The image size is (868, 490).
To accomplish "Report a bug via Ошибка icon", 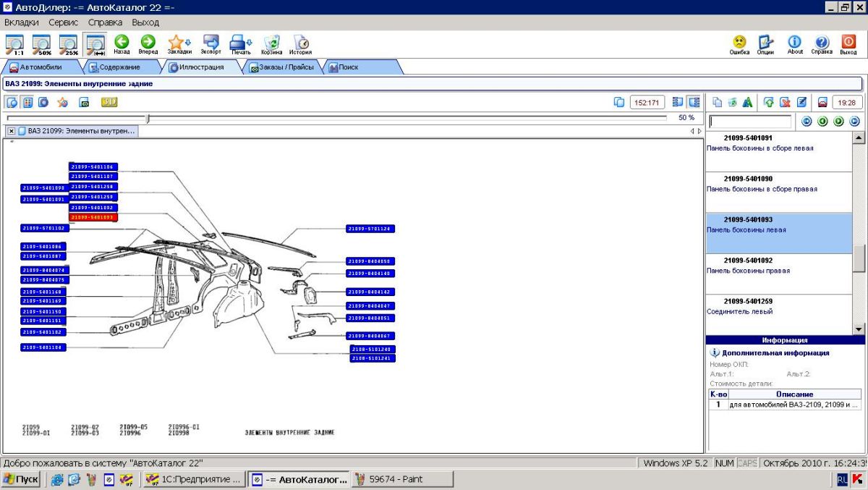I will click(x=739, y=45).
